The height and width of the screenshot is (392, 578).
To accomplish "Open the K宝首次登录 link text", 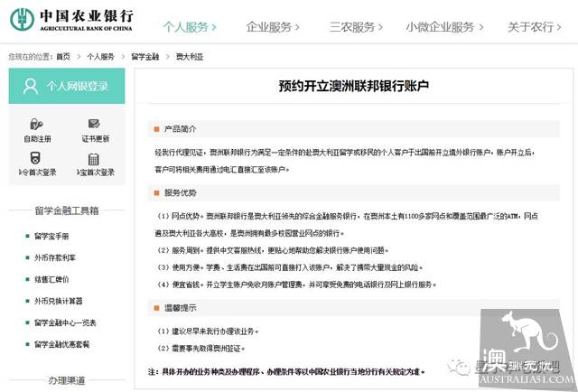I will coord(96,173).
